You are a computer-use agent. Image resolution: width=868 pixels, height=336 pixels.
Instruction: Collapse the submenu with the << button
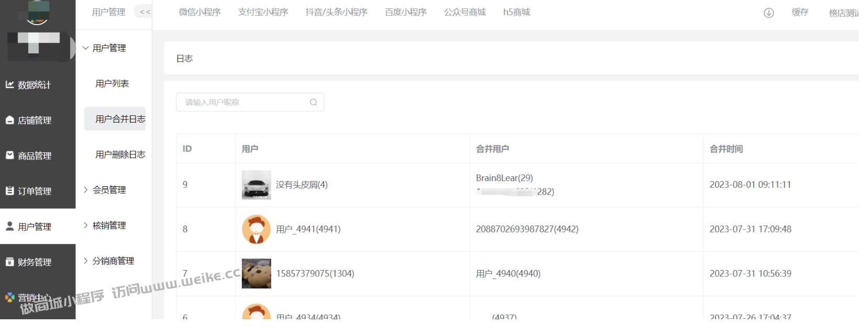click(x=145, y=12)
